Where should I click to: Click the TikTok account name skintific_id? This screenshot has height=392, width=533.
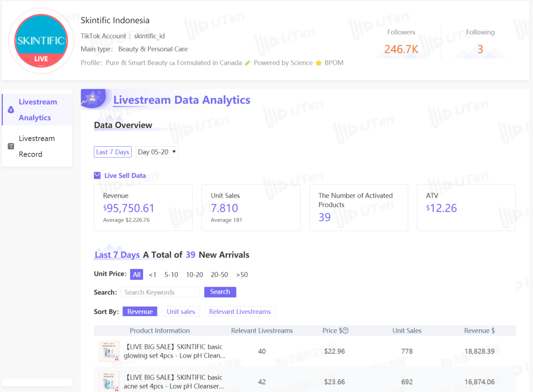pyautogui.click(x=149, y=36)
